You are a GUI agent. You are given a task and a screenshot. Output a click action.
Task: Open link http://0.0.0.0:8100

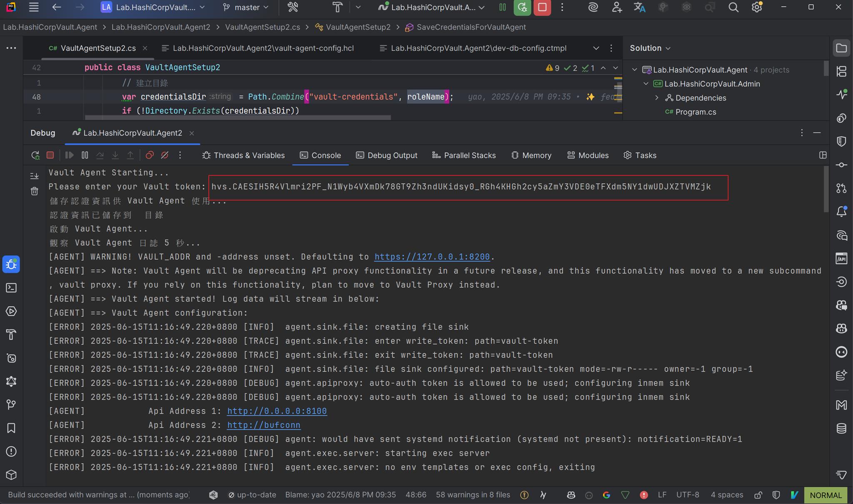pos(277,411)
